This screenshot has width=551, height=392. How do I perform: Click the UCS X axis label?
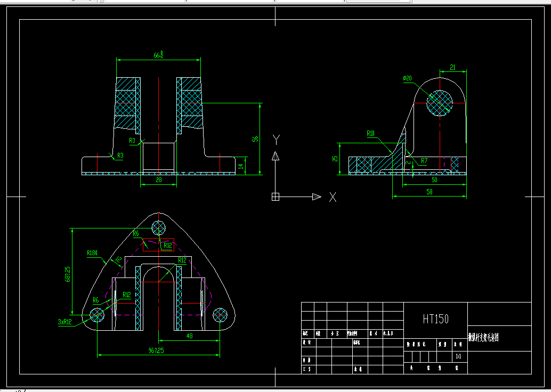coord(333,197)
